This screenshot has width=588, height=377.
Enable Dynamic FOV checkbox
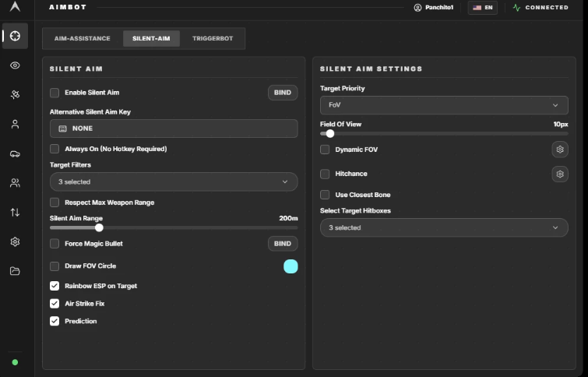325,150
